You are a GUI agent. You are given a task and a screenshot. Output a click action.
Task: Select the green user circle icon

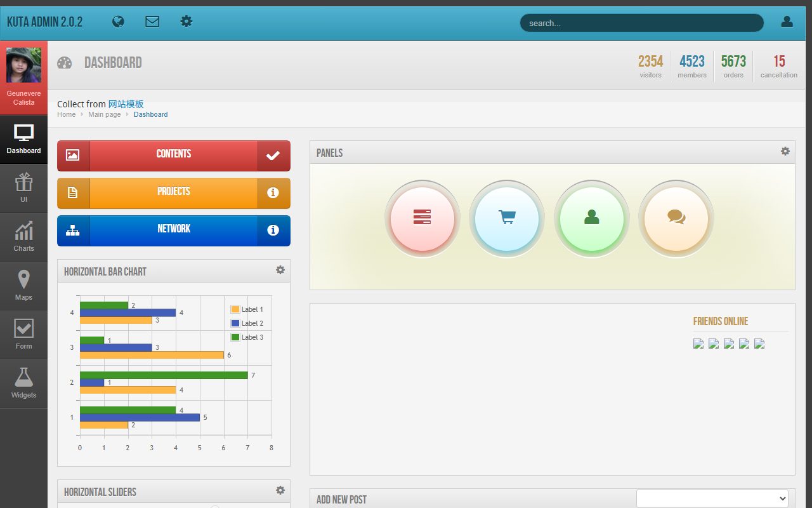(x=592, y=218)
